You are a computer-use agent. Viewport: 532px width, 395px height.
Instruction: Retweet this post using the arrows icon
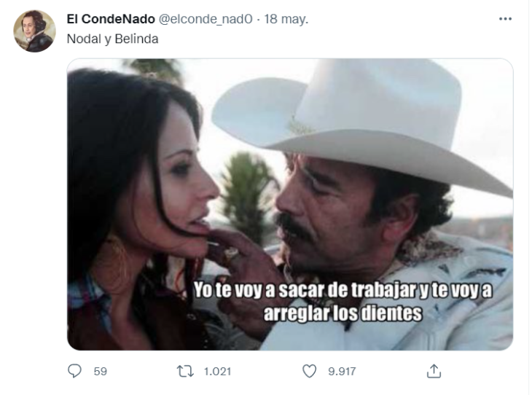pyautogui.click(x=185, y=371)
